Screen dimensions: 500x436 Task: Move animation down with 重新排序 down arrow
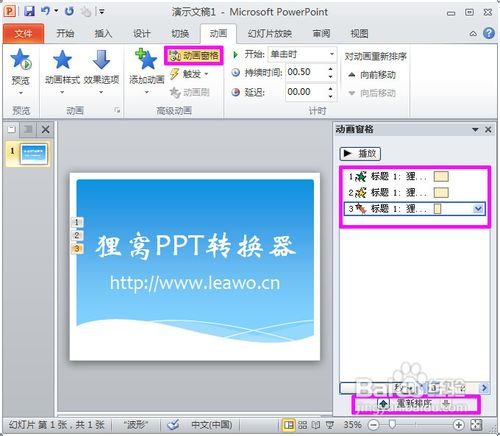coord(446,404)
